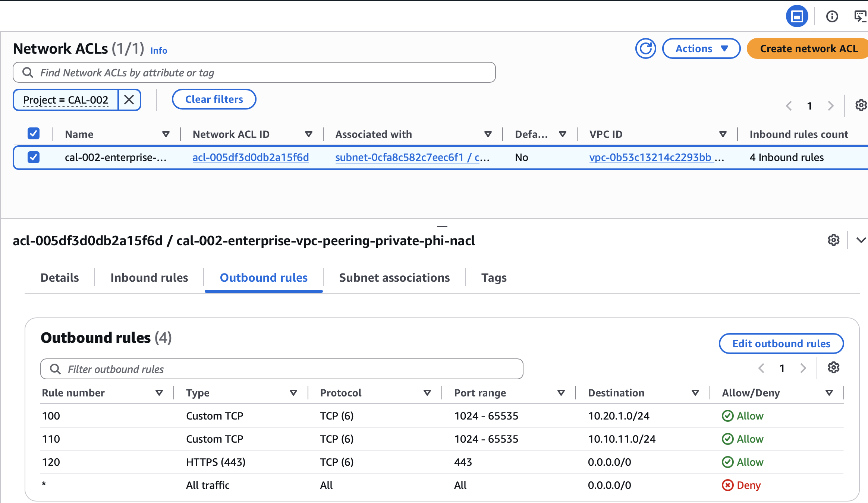Open detail panel settings gear icon
Screen dimensions: 868x503
pyautogui.click(x=833, y=240)
